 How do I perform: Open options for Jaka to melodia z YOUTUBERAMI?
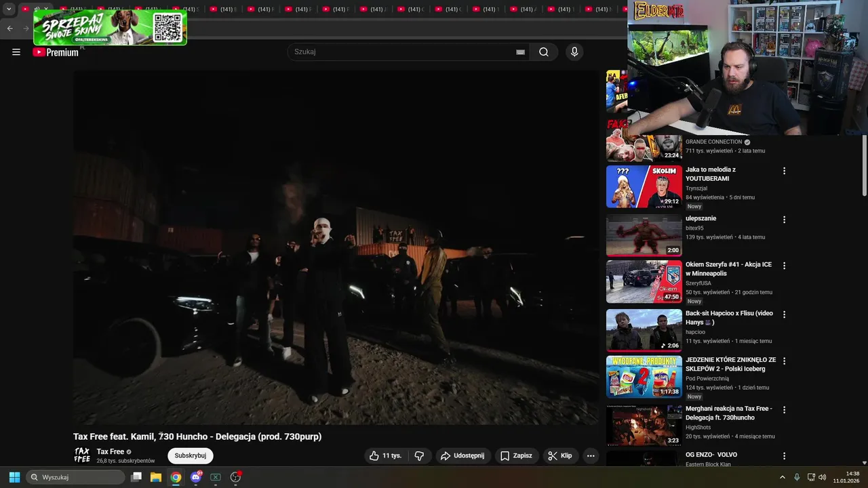(784, 171)
